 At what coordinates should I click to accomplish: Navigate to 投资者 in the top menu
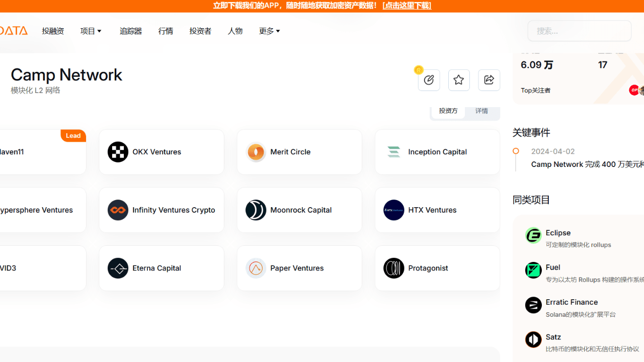(x=200, y=31)
